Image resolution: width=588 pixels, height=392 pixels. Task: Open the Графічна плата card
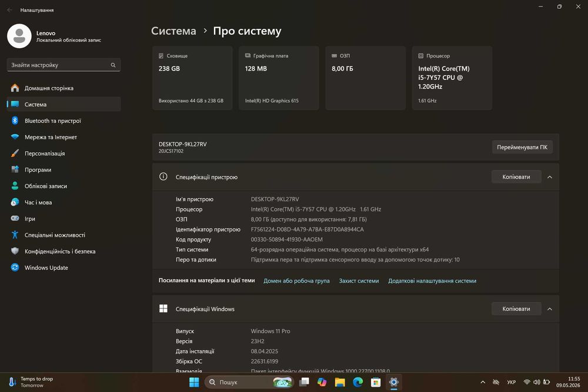click(x=279, y=78)
